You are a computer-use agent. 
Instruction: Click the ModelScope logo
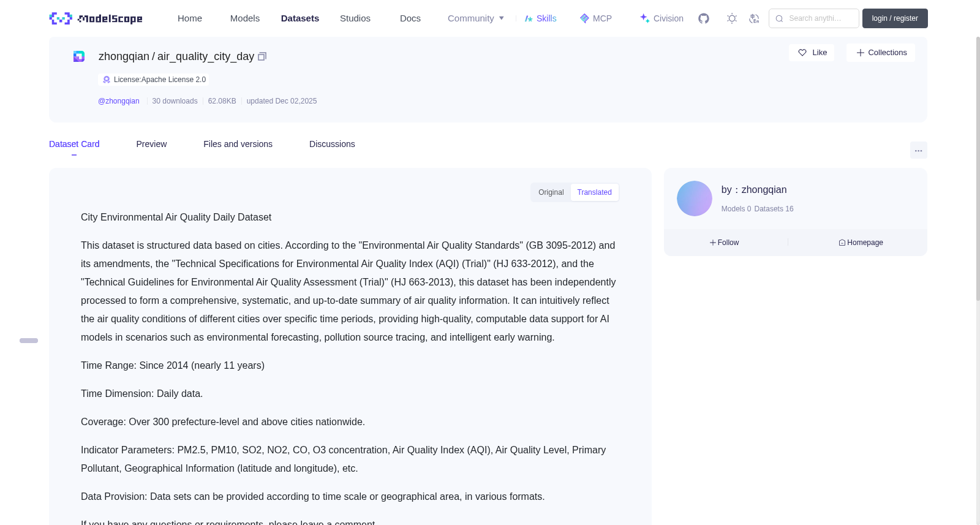tap(96, 18)
